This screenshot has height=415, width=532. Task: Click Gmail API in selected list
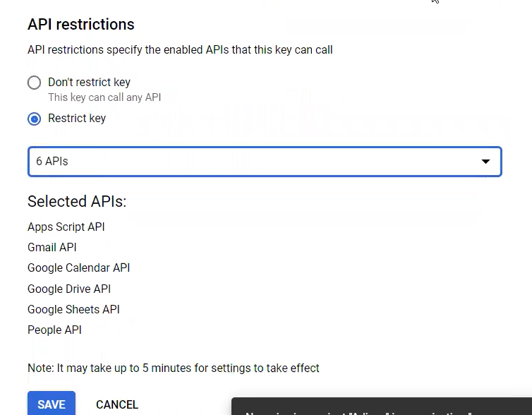52,247
